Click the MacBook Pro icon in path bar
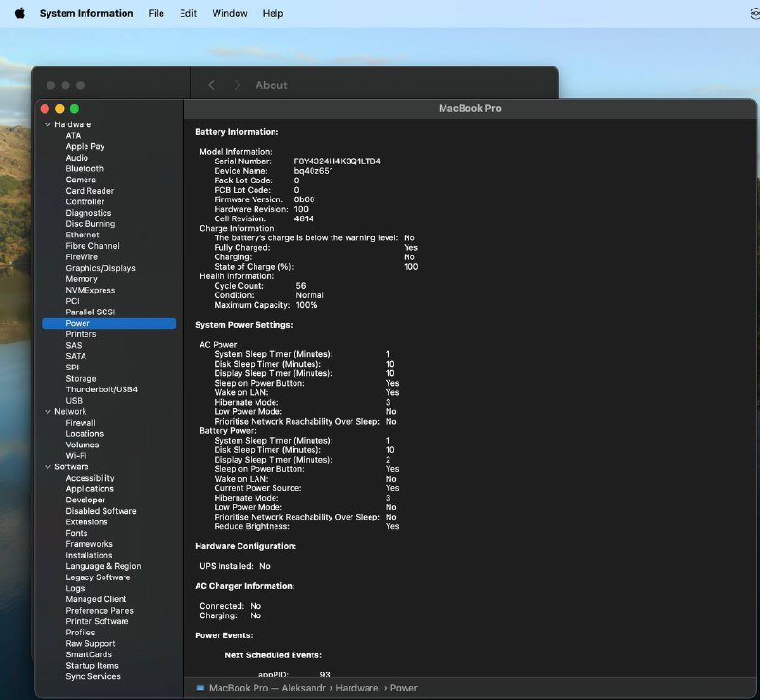 (x=200, y=688)
